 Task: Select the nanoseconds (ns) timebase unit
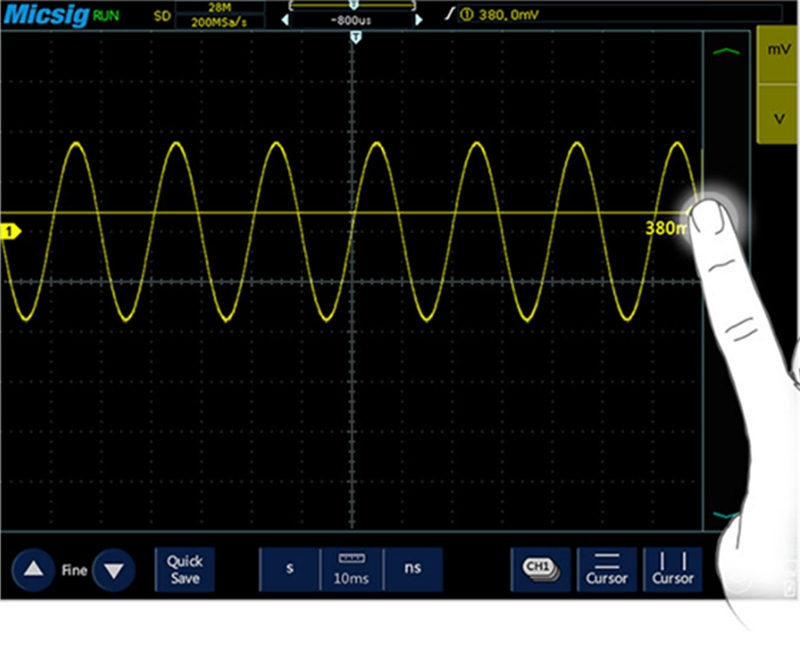[412, 569]
